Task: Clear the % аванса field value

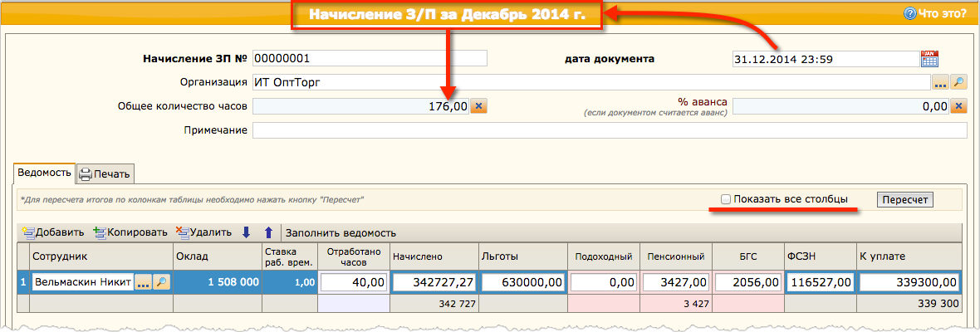Action: pos(959,106)
